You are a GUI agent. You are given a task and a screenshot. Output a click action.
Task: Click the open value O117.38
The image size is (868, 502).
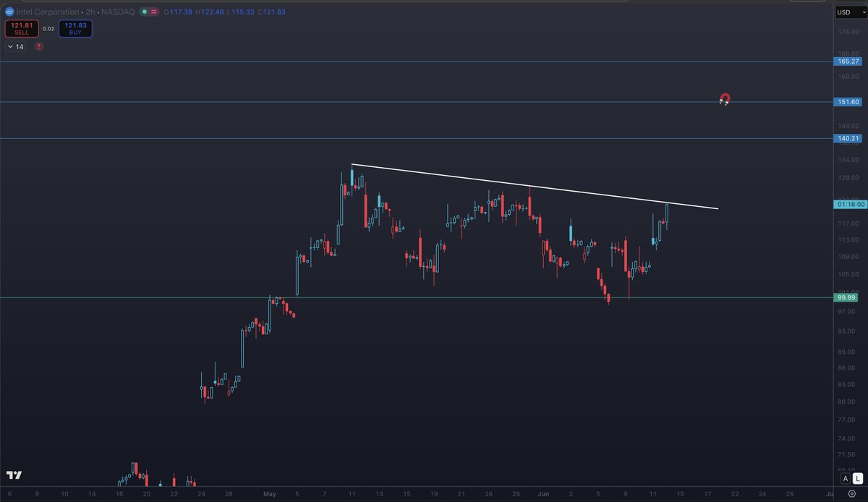pos(178,12)
